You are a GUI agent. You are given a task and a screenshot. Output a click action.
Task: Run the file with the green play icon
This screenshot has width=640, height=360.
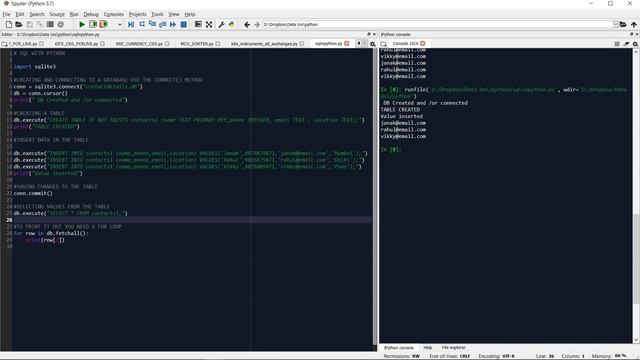tap(82, 24)
